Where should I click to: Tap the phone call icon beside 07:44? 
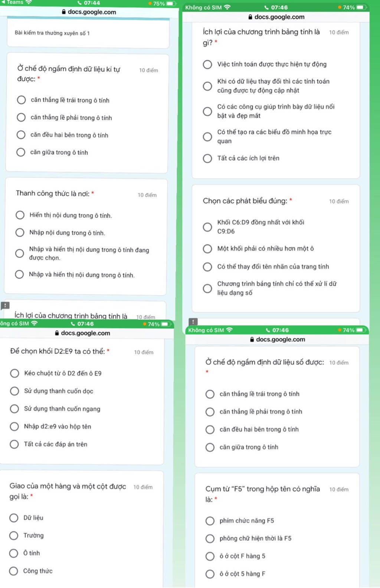pyautogui.click(x=79, y=3)
